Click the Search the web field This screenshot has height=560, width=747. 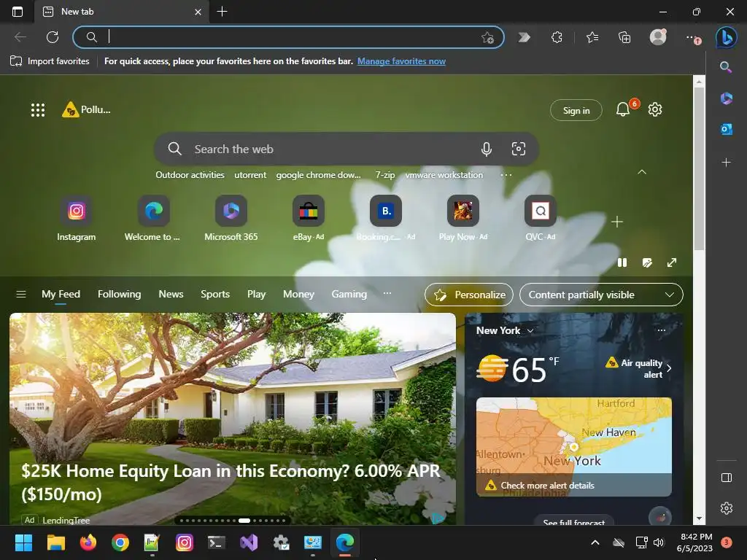pos(347,149)
